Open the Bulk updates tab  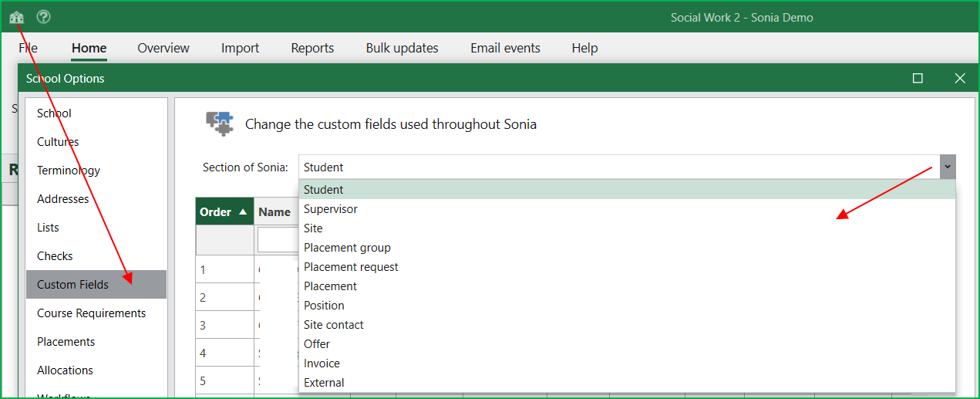point(402,48)
